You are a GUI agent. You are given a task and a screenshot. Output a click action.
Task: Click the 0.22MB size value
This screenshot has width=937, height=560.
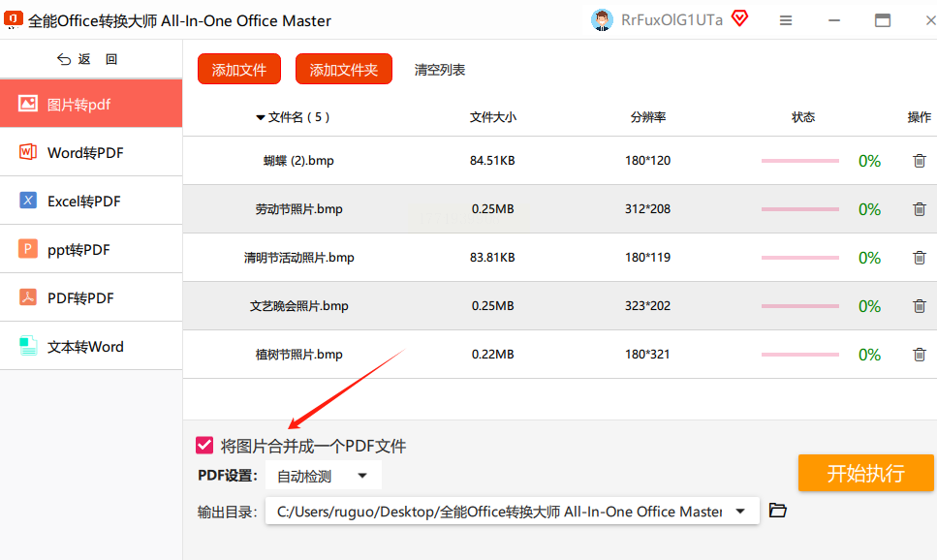pyautogui.click(x=493, y=355)
